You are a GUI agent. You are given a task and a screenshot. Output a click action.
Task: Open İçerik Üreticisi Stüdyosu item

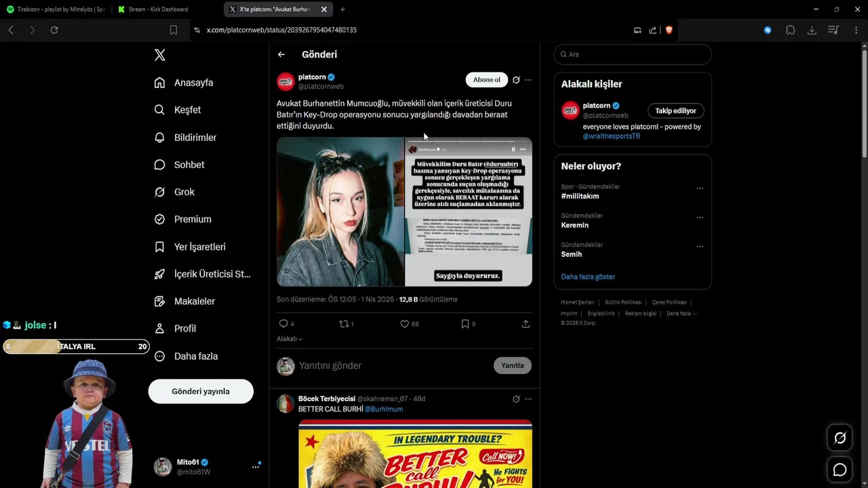pyautogui.click(x=202, y=274)
